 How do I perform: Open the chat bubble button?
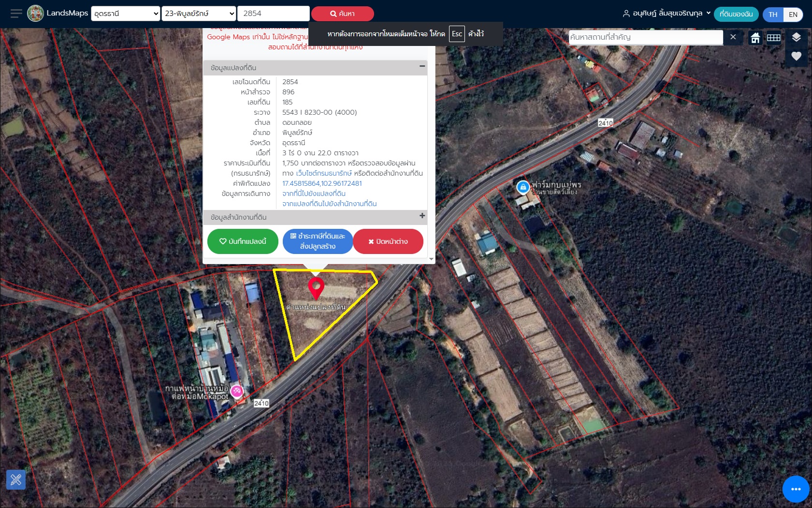796,489
